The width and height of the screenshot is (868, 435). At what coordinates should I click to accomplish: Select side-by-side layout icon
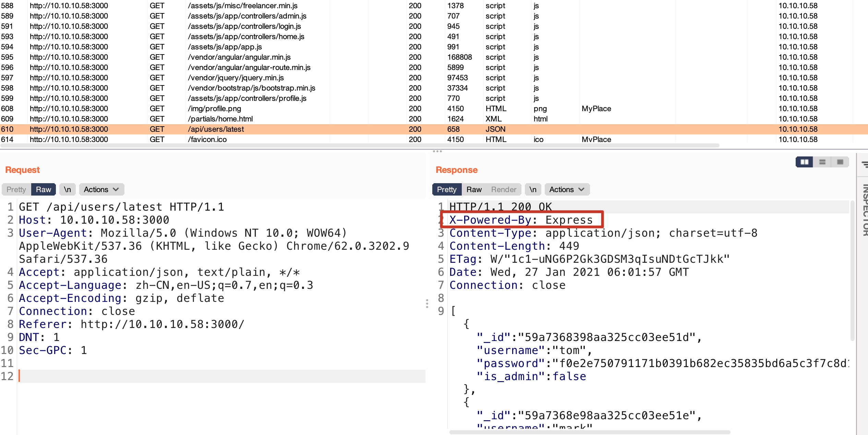click(804, 162)
